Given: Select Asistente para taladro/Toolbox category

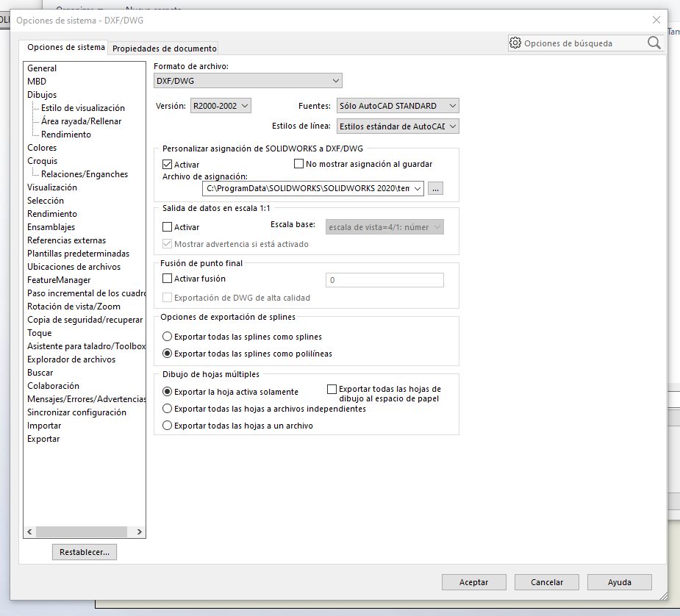Looking at the screenshot, I should coord(86,346).
